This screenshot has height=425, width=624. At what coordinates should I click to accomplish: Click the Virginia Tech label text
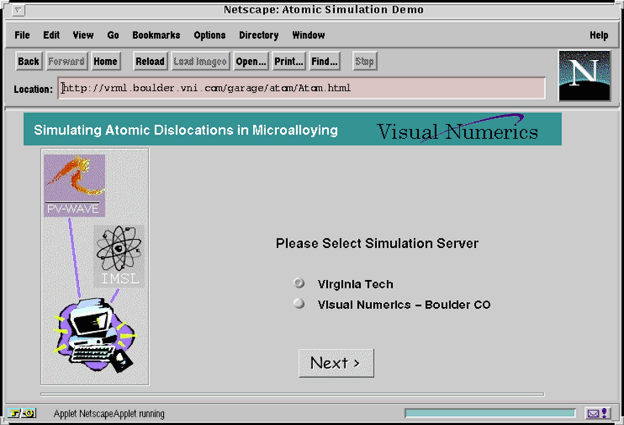click(x=355, y=284)
